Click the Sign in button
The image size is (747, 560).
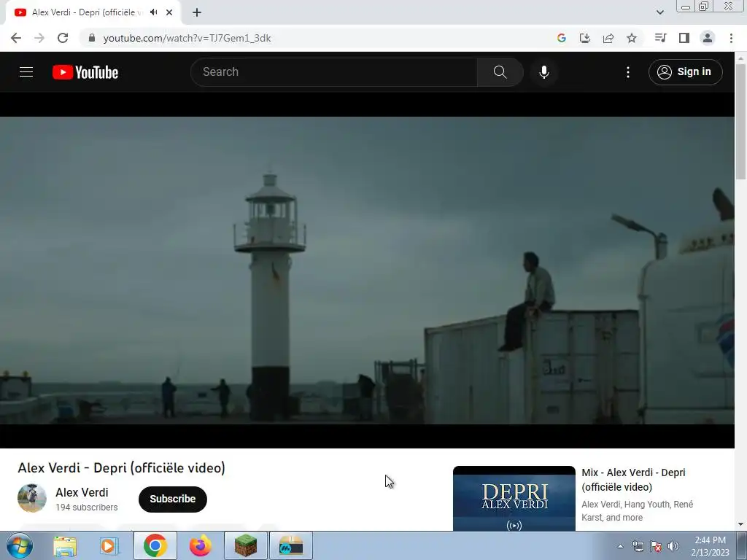pos(685,72)
